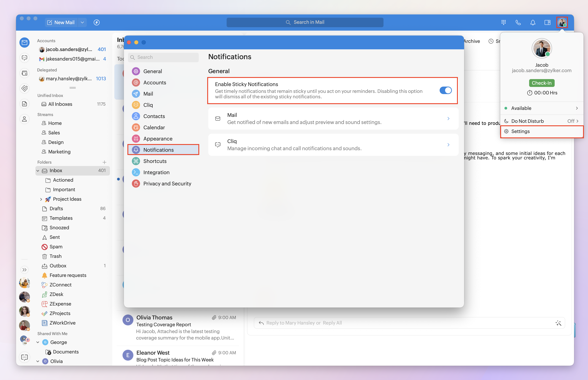Open the Calendar icon in left rail
Screen dimensions: 588x380
pos(24,73)
